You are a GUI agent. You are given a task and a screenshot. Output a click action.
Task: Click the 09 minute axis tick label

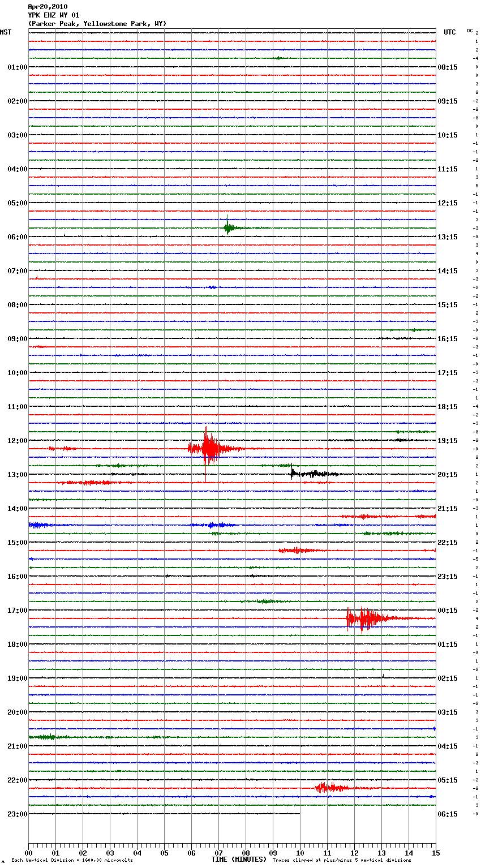tap(273, 853)
